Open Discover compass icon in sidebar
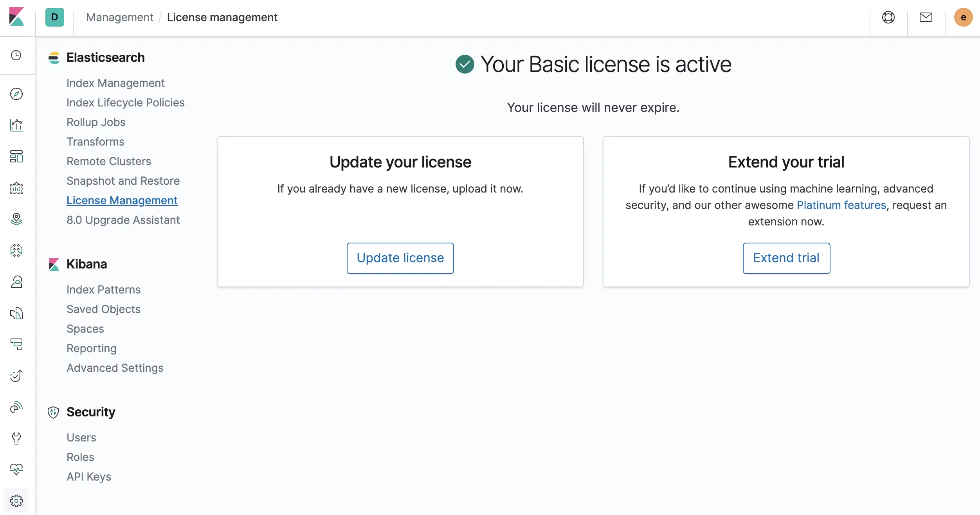The height and width of the screenshot is (515, 980). pyautogui.click(x=16, y=94)
